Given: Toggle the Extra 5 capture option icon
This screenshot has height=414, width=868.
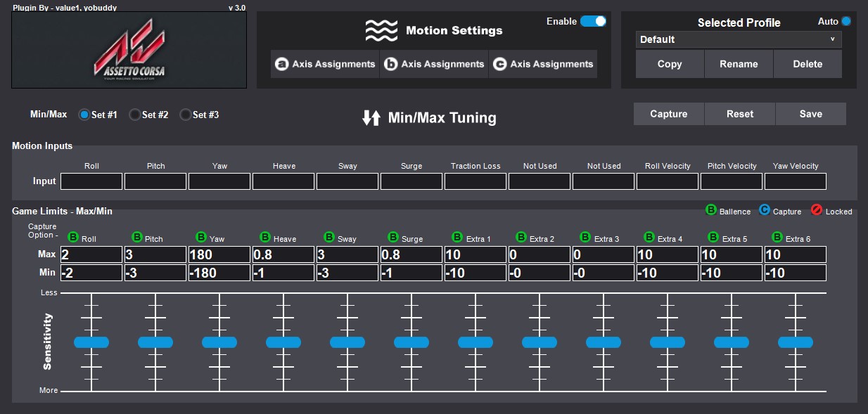Looking at the screenshot, I should pyautogui.click(x=713, y=238).
